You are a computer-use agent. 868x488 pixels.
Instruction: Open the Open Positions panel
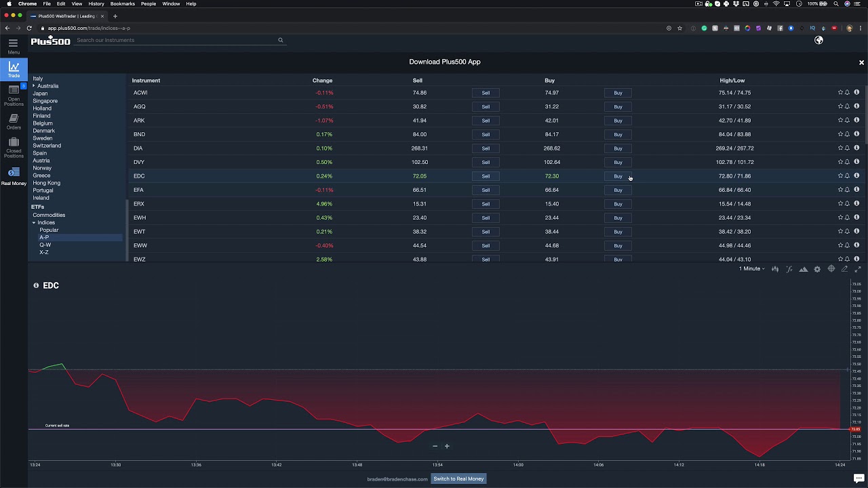point(14,96)
